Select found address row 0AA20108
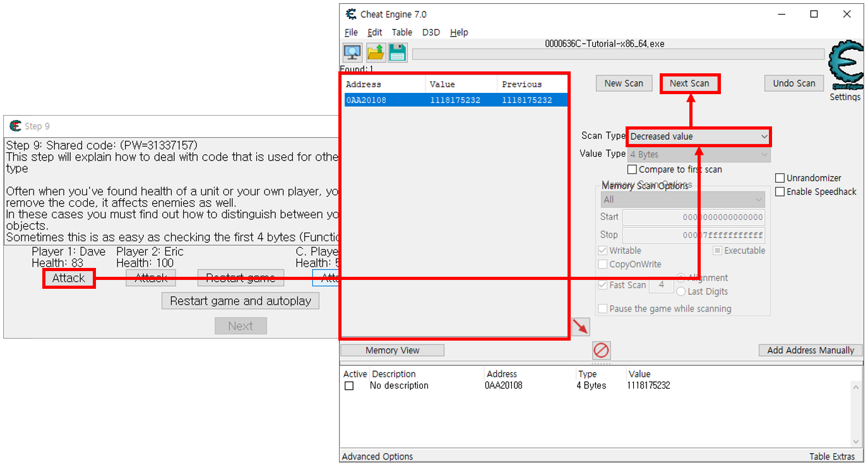The image size is (868, 467). pyautogui.click(x=455, y=100)
